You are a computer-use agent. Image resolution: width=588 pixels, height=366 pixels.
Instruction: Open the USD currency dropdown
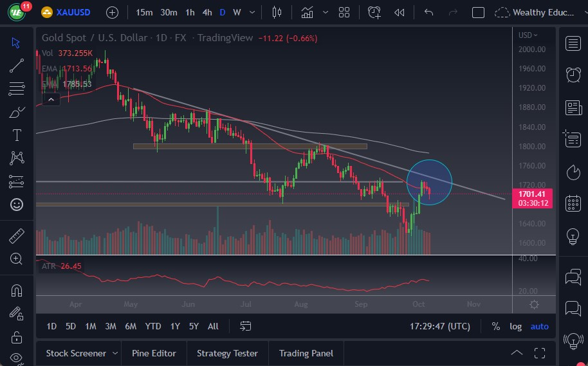(x=528, y=35)
